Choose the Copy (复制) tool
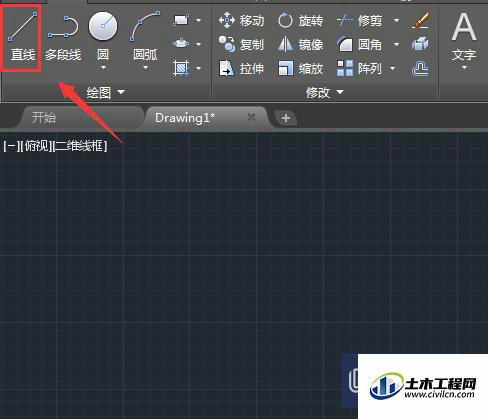This screenshot has height=419, width=488. 241,44
